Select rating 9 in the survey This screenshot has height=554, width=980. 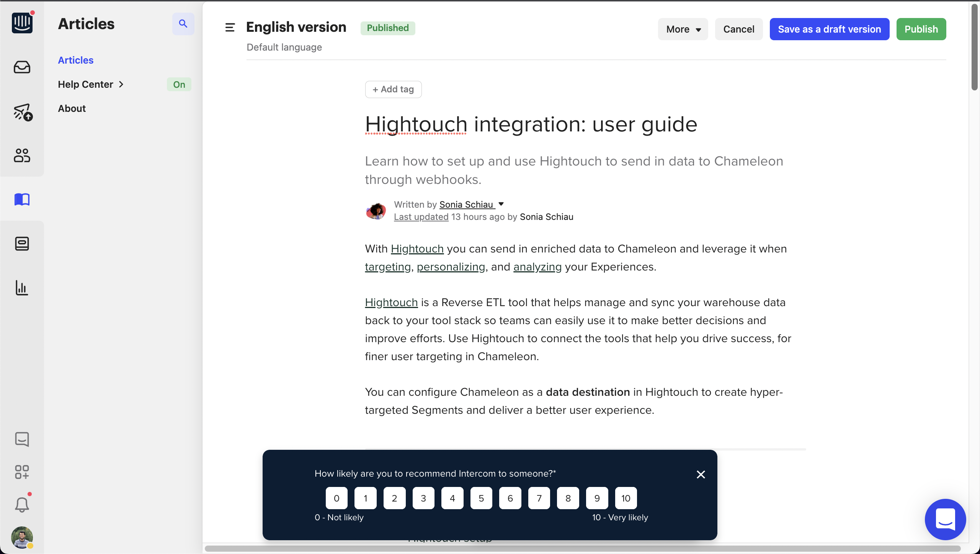(x=597, y=498)
